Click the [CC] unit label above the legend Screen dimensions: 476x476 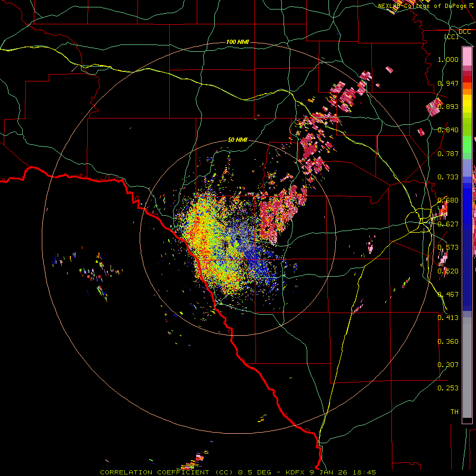pyautogui.click(x=452, y=36)
